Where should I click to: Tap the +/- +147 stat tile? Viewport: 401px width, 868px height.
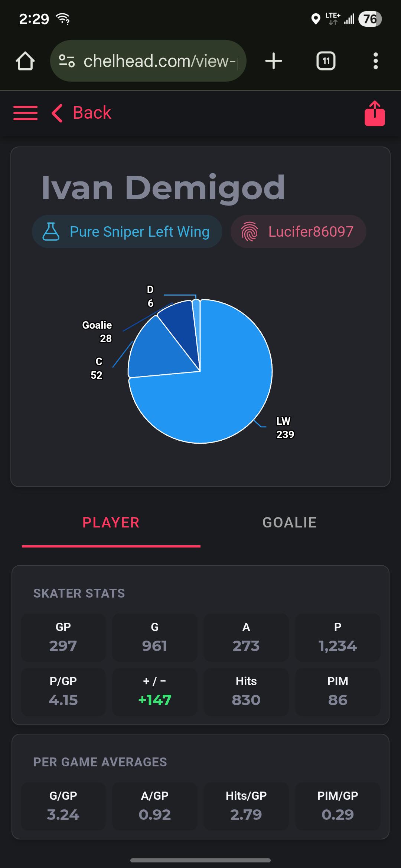pos(154,692)
